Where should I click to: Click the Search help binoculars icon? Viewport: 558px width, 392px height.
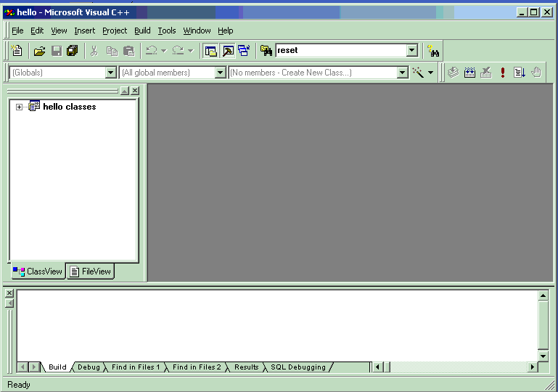433,51
